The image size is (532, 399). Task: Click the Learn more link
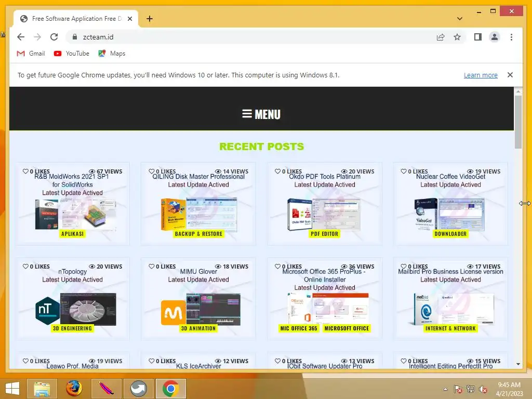[481, 75]
